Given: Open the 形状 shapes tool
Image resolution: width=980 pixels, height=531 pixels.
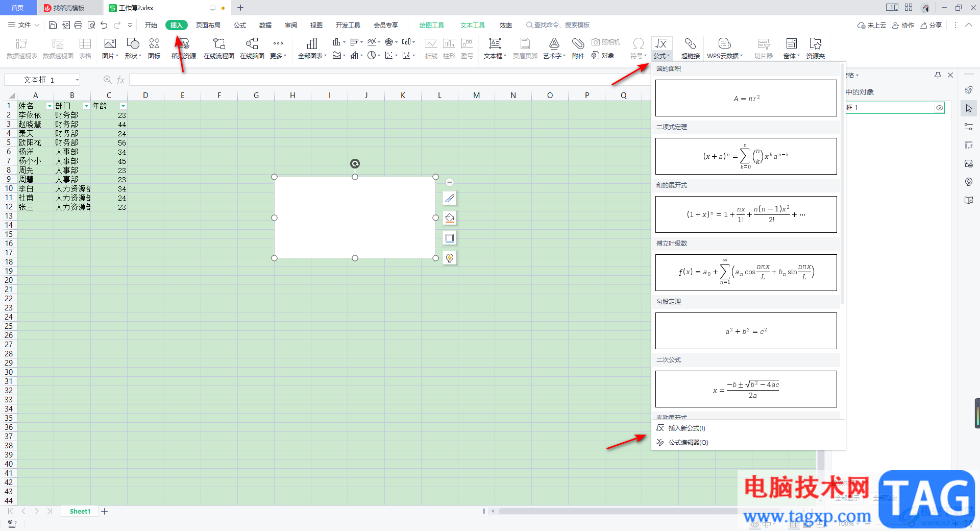Looking at the screenshot, I should tap(133, 49).
